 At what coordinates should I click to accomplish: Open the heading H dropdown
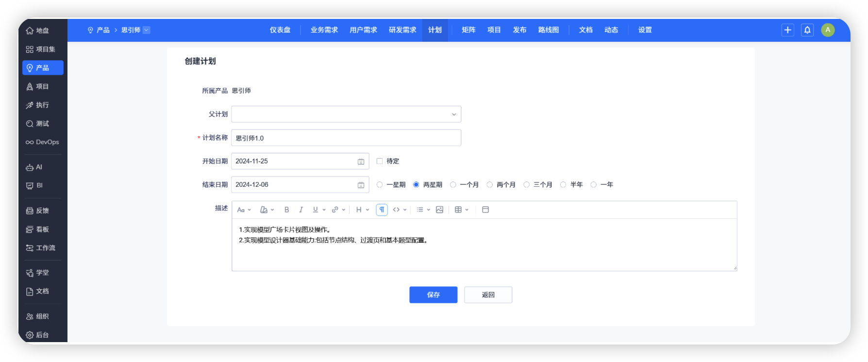coord(363,210)
